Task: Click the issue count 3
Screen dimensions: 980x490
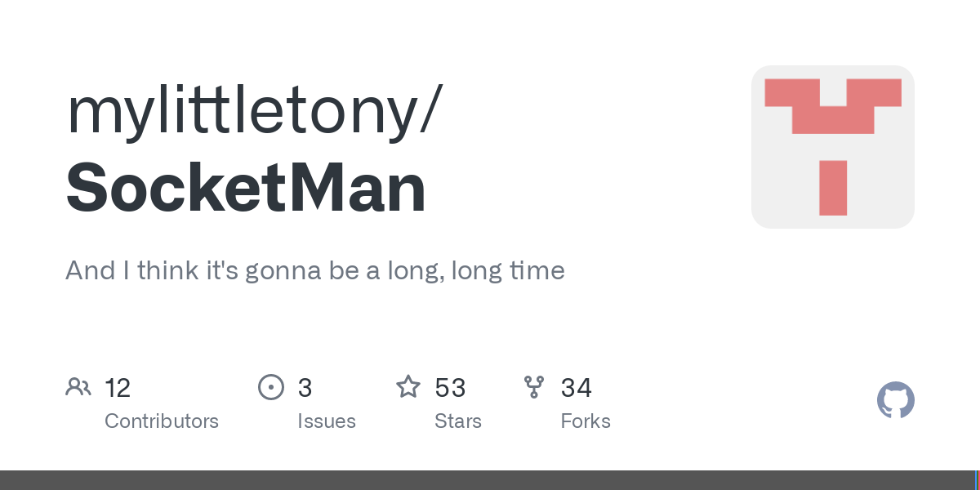Action: pyautogui.click(x=305, y=388)
